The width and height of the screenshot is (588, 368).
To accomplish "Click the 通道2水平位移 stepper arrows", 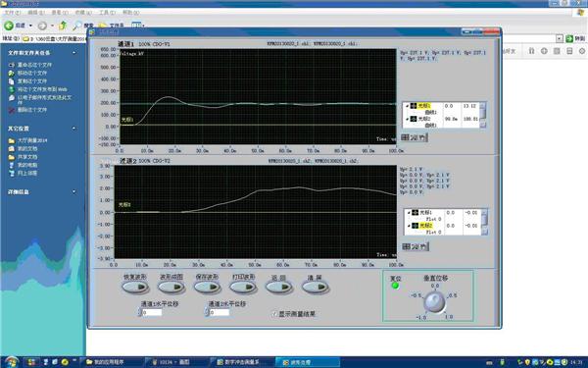I will pos(207,312).
